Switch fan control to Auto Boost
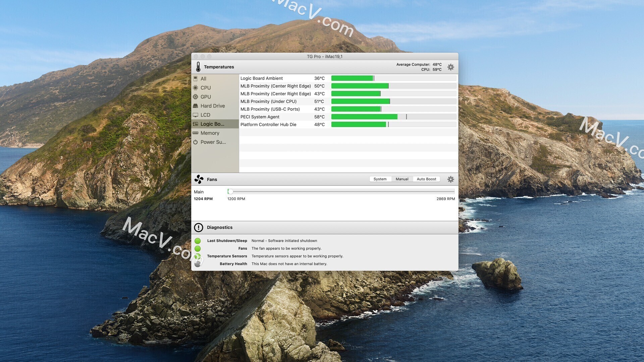The image size is (644, 362). click(x=426, y=179)
